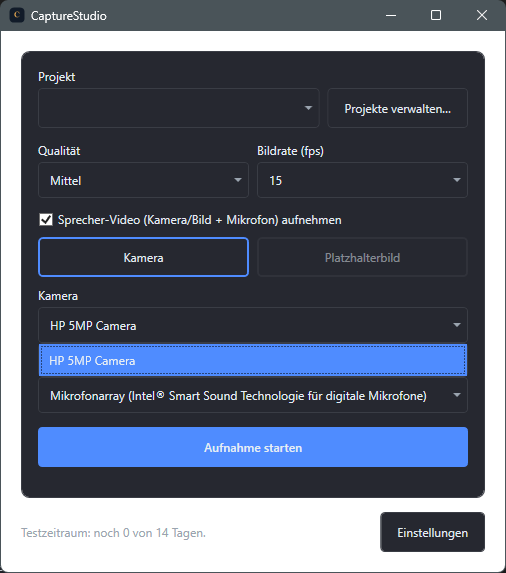This screenshot has height=573, width=506.
Task: Open Einstellungen
Action: point(433,532)
